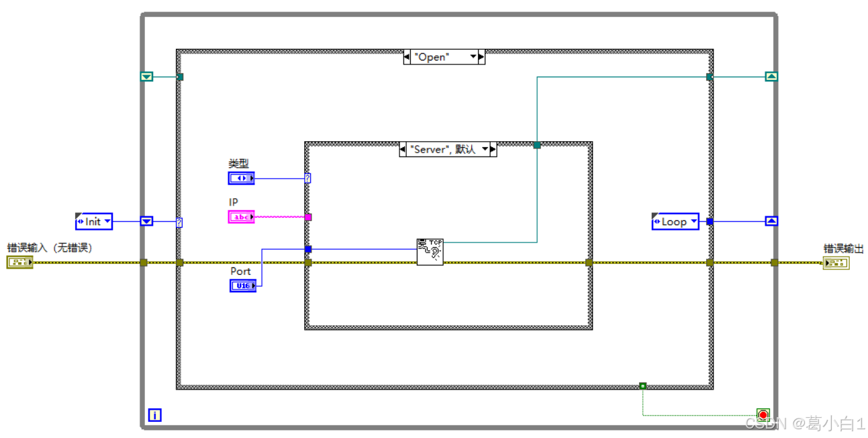This screenshot has height=438, width=868.
Task: Select the 错误输入 (无错误) label
Action: coord(50,248)
